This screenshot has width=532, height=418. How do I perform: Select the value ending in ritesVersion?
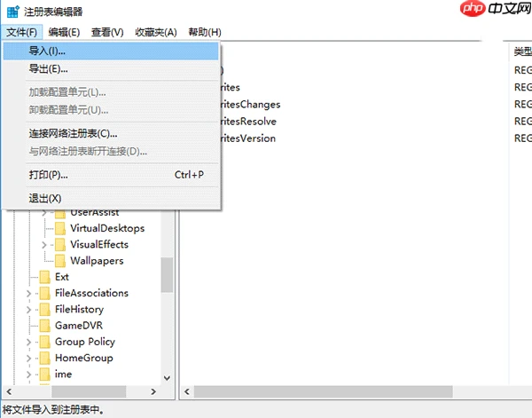pyautogui.click(x=247, y=138)
